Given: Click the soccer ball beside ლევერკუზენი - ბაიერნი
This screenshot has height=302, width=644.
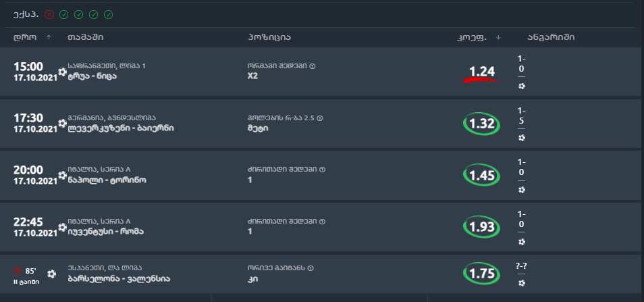Looking at the screenshot, I should tap(62, 124).
